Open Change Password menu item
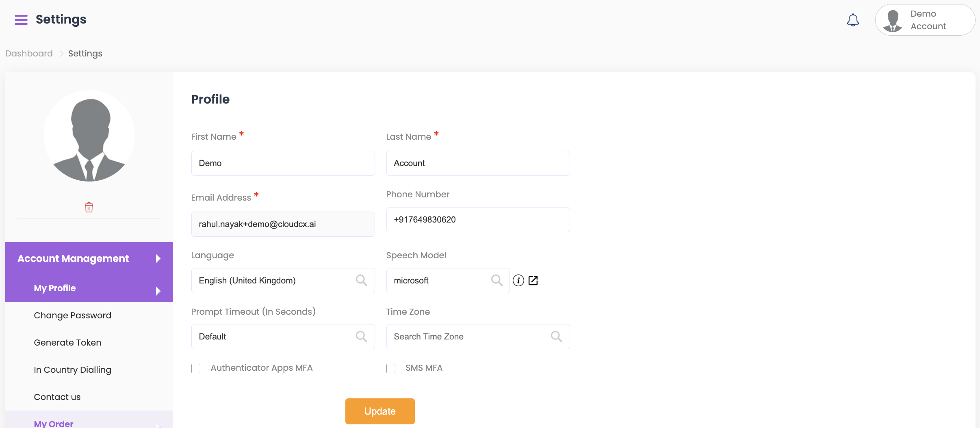980x428 pixels. (x=72, y=316)
